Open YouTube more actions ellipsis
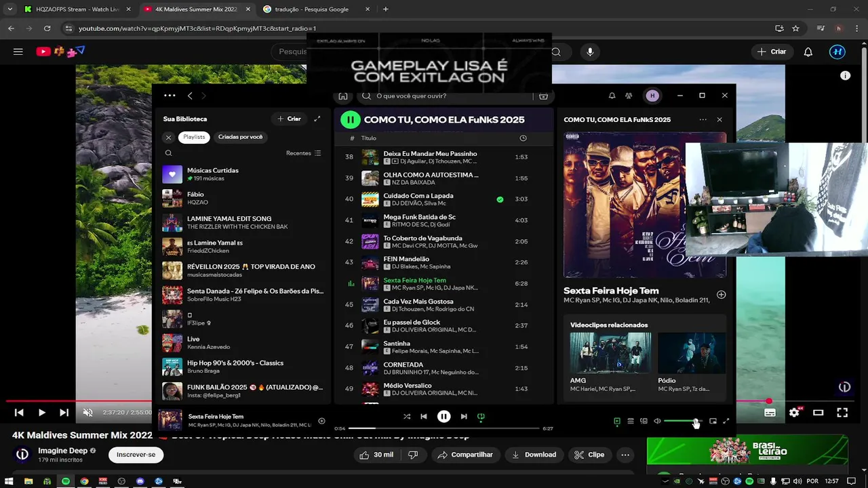868x488 pixels. 625,455
